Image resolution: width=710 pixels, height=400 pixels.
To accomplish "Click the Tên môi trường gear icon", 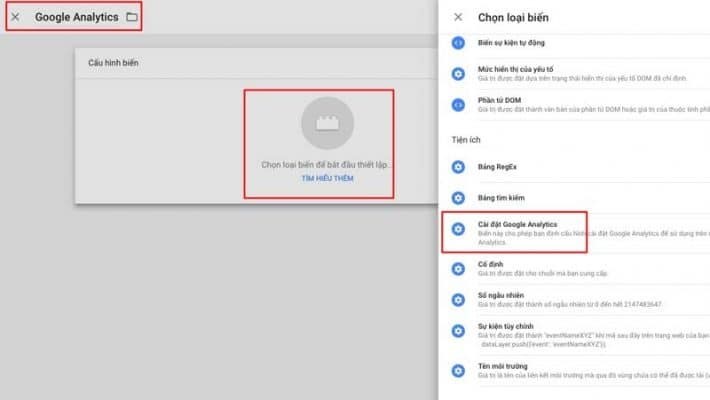I will pos(458,371).
